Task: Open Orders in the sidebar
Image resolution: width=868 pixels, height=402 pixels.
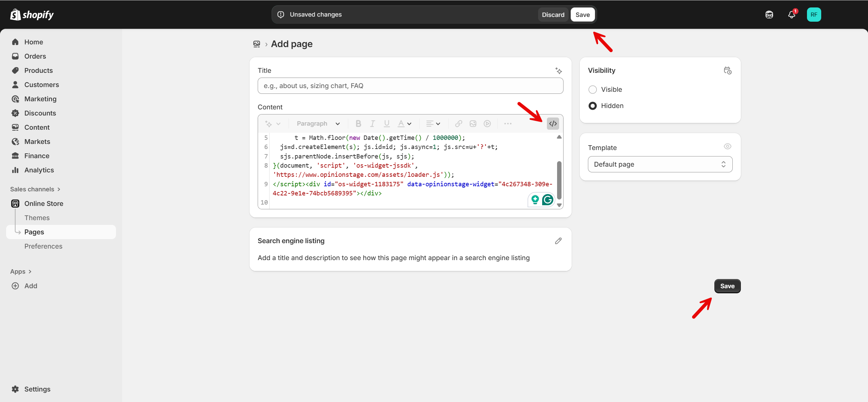Action: tap(61, 56)
